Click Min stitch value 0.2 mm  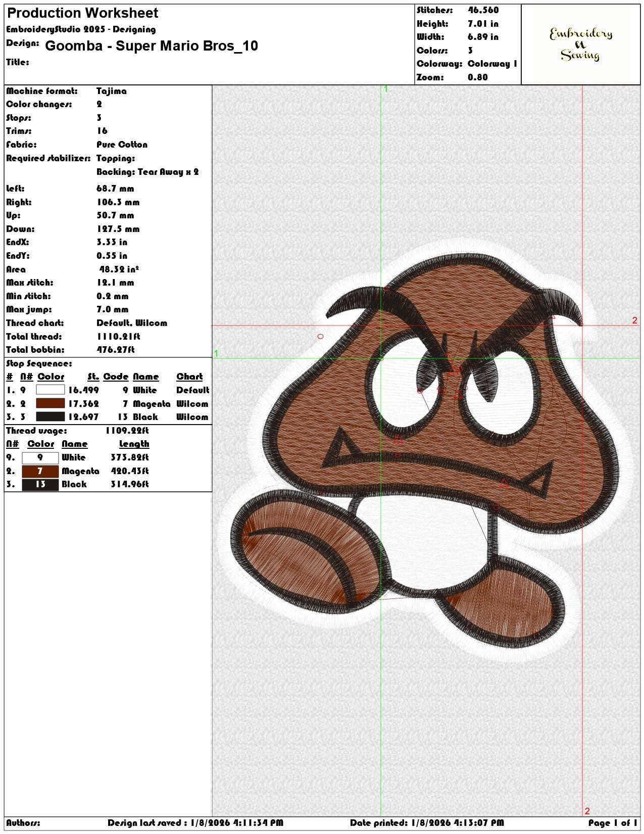[x=112, y=296]
